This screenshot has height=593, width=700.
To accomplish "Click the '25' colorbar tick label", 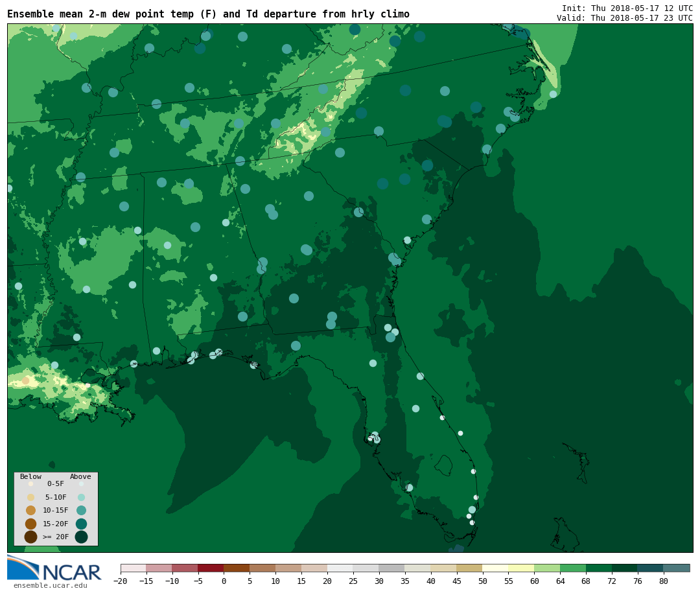I will tap(353, 581).
